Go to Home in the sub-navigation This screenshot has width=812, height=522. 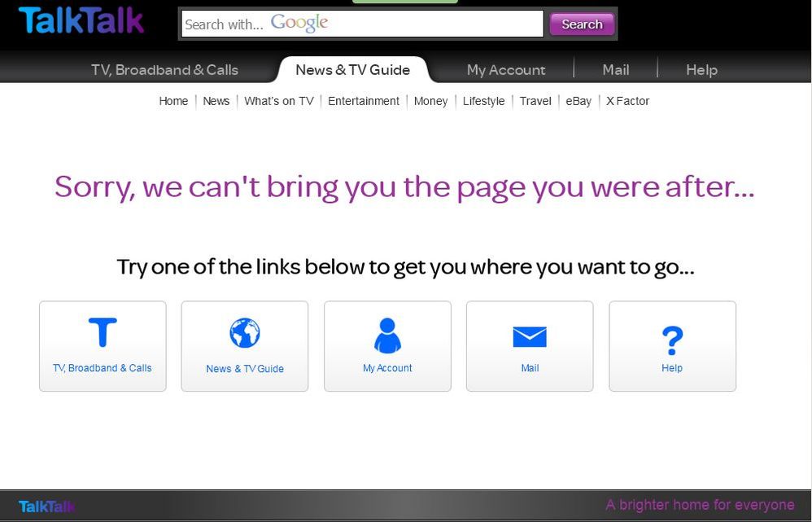click(x=173, y=101)
